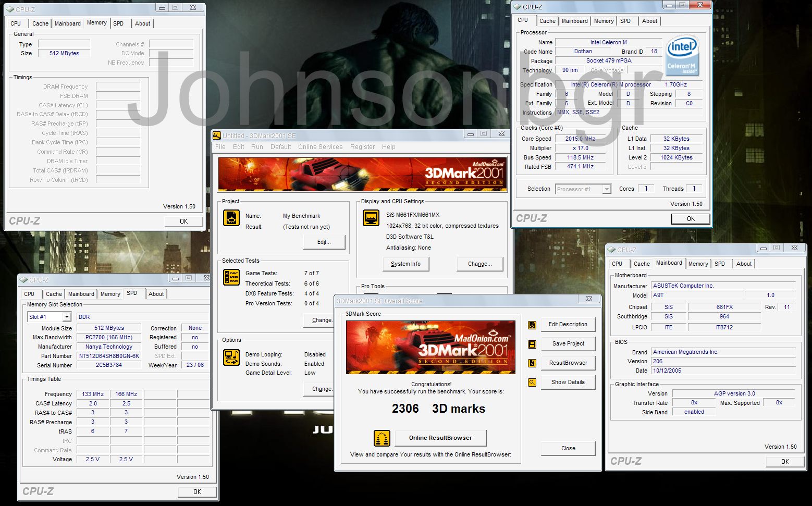Click Edit... button in Project section
Image resolution: width=812 pixels, height=506 pixels.
(324, 242)
